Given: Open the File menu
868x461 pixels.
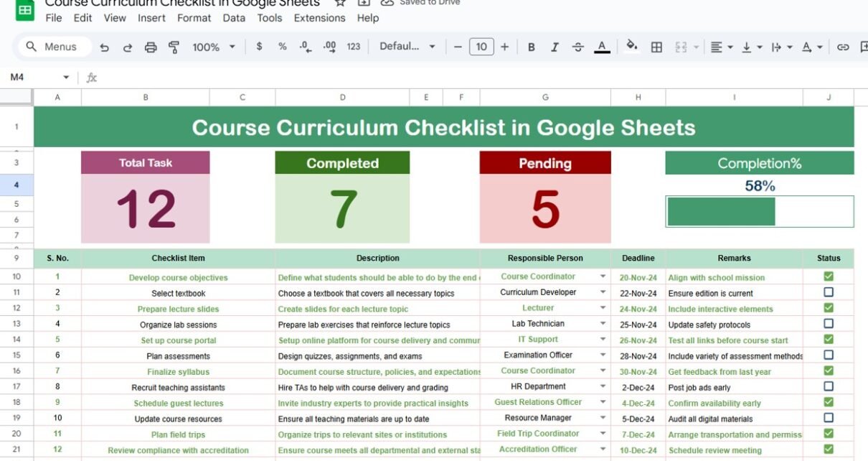Looking at the screenshot, I should 54,18.
